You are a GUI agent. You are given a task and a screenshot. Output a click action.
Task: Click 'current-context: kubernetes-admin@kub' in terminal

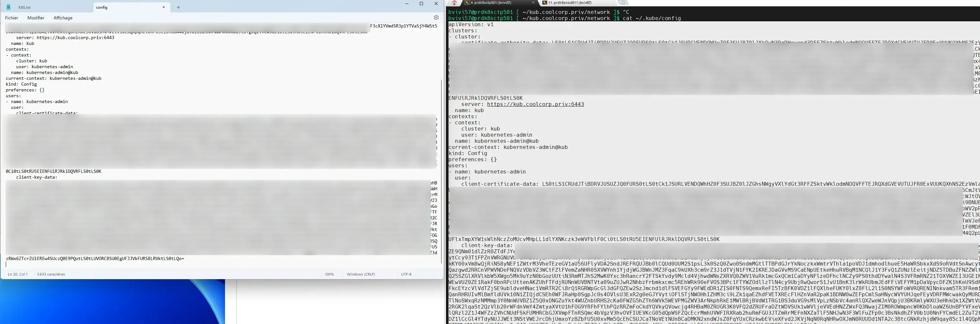click(508, 147)
